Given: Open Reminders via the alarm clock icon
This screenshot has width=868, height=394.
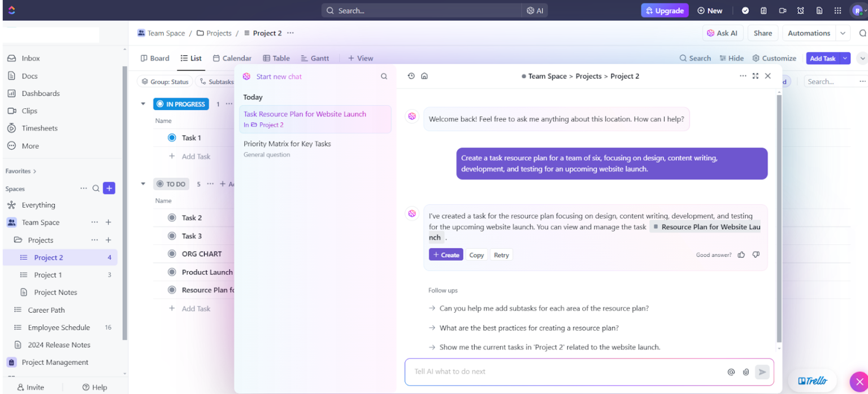Looking at the screenshot, I should coord(800,10).
